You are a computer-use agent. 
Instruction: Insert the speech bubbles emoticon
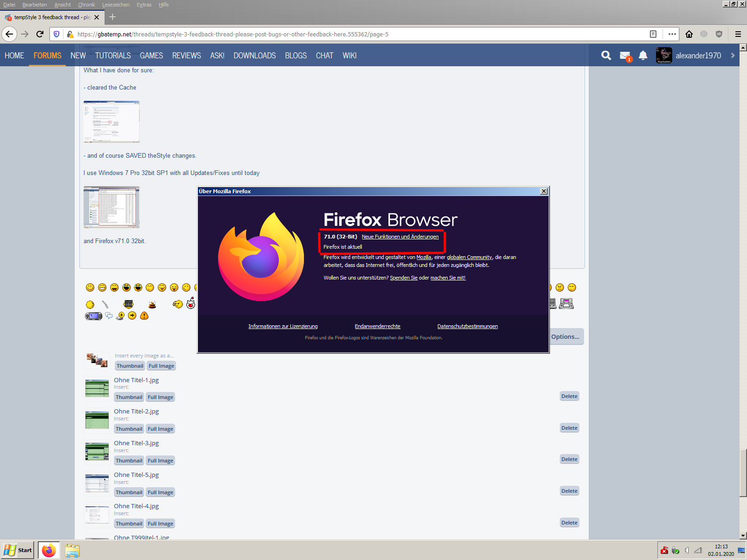click(x=109, y=316)
